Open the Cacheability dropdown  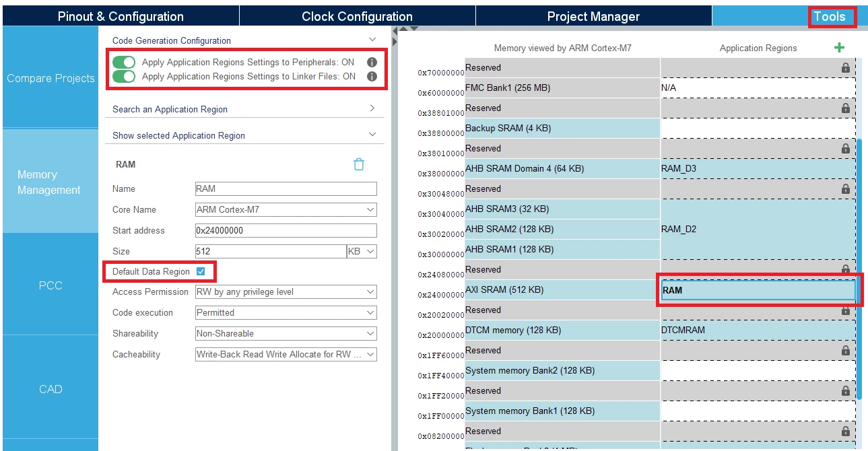coord(286,355)
